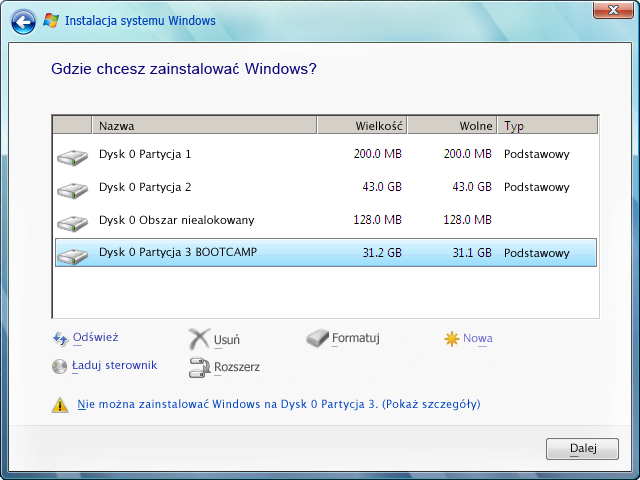Viewport: 640px width, 480px height.
Task: Click 'Podstawowy' type for Partycja 3 BOOTCAMP
Action: click(537, 253)
